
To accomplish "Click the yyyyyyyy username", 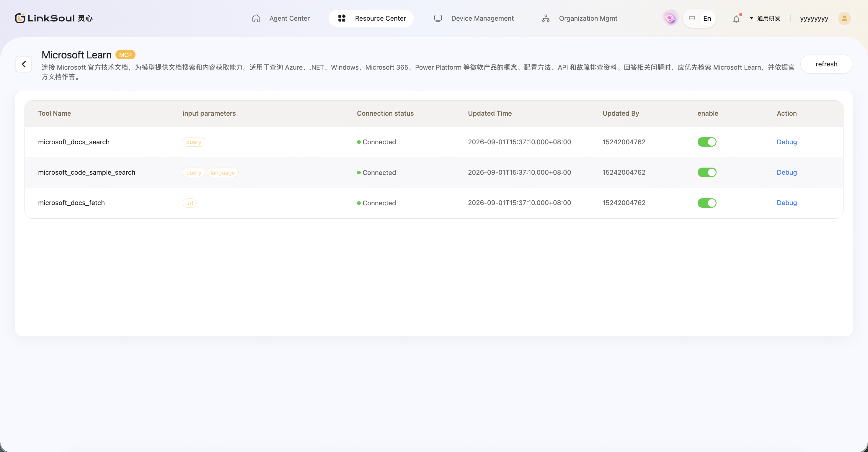I will pos(814,19).
